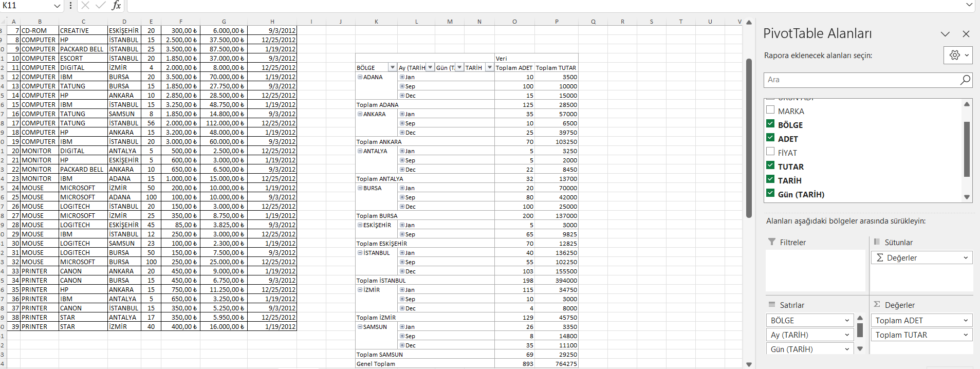Viewport: 980px width, 369px height.
Task: Select column F header
Action: 181,22
